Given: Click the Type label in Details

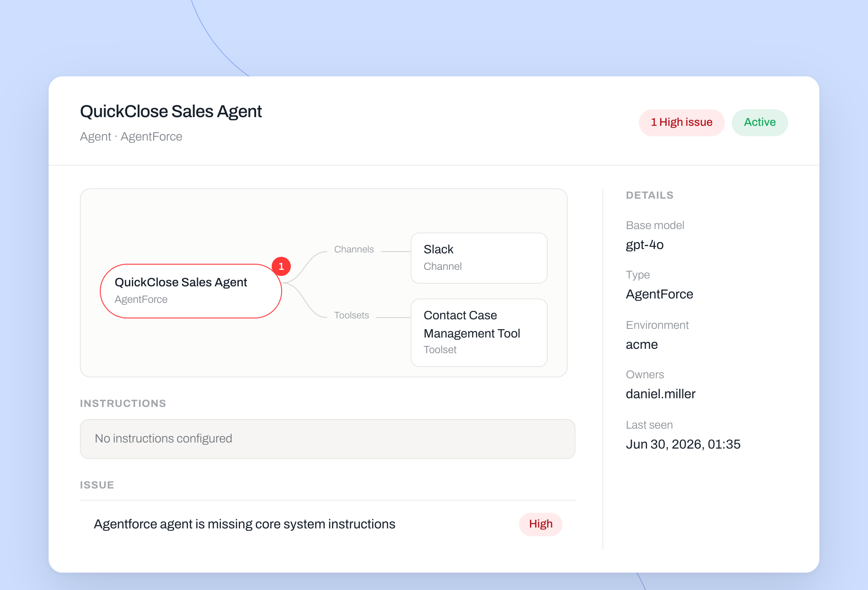Looking at the screenshot, I should click(x=638, y=275).
